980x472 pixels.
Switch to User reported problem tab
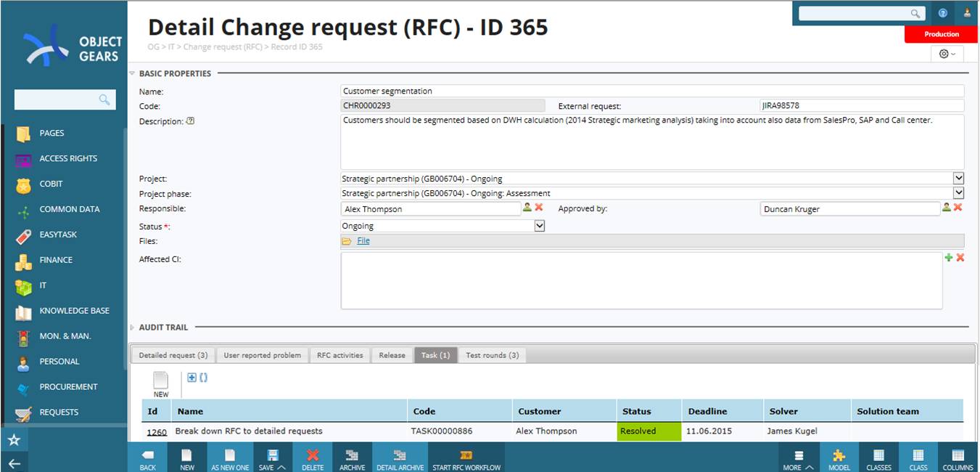262,355
